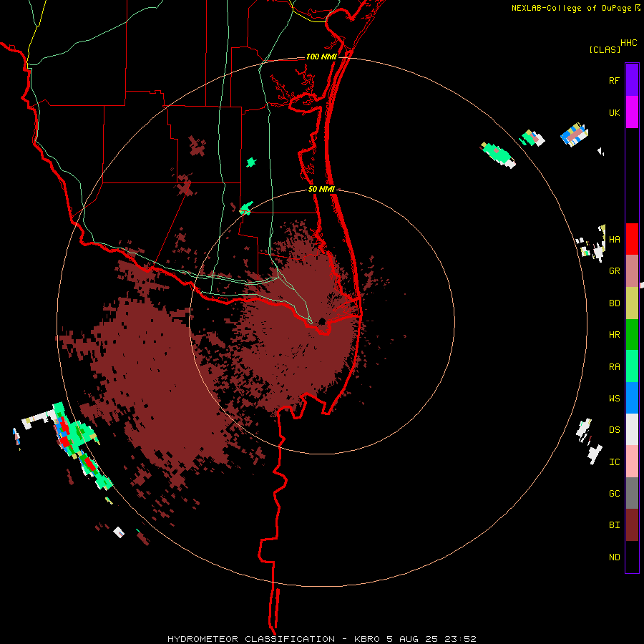Click the BI legend label
This screenshot has height=644, width=644.
click(x=614, y=525)
